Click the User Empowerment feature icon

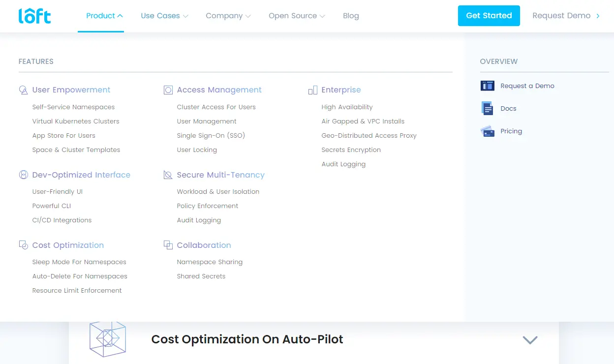pos(23,90)
